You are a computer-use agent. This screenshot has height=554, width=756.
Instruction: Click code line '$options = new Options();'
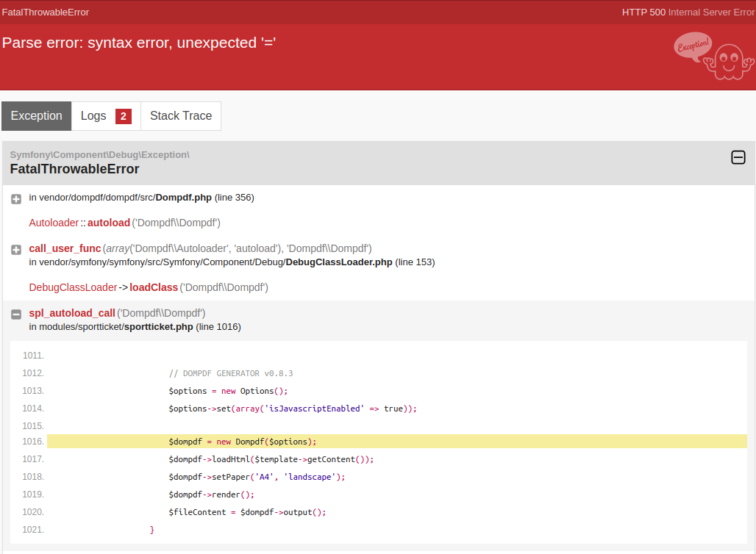[228, 391]
